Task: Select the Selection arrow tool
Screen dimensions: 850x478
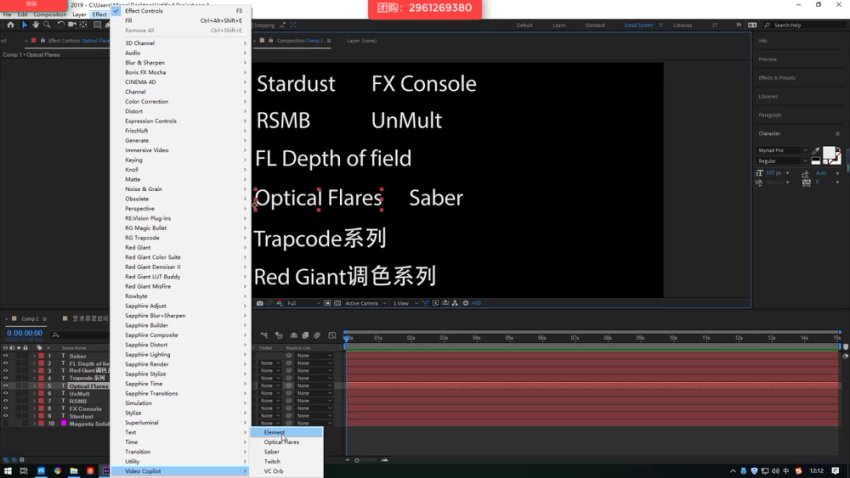Action: click(24, 25)
